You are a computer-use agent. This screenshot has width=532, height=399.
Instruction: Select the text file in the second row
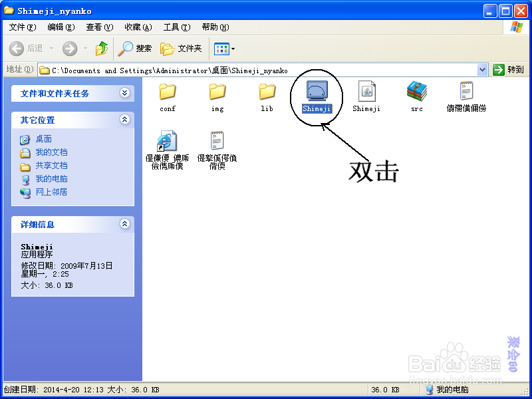pyautogui.click(x=217, y=140)
